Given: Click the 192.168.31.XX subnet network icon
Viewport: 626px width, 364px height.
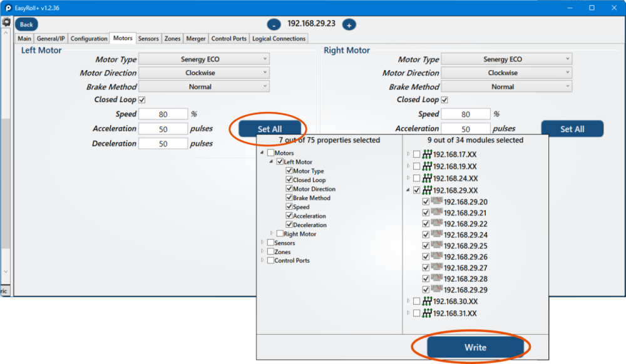Looking at the screenshot, I should click(427, 313).
